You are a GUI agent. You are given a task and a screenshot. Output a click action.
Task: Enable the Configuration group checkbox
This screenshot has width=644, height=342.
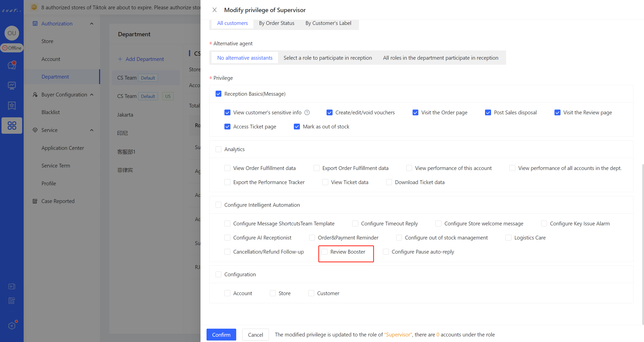point(218,274)
